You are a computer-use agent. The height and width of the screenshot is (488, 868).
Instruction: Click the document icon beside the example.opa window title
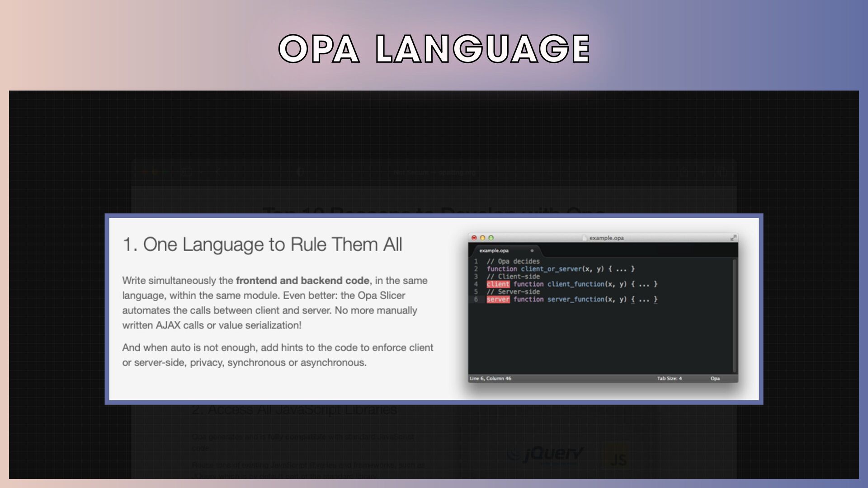[585, 238]
